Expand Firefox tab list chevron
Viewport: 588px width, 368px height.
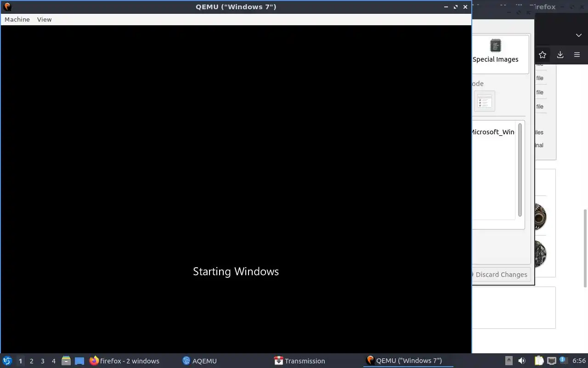pos(578,35)
